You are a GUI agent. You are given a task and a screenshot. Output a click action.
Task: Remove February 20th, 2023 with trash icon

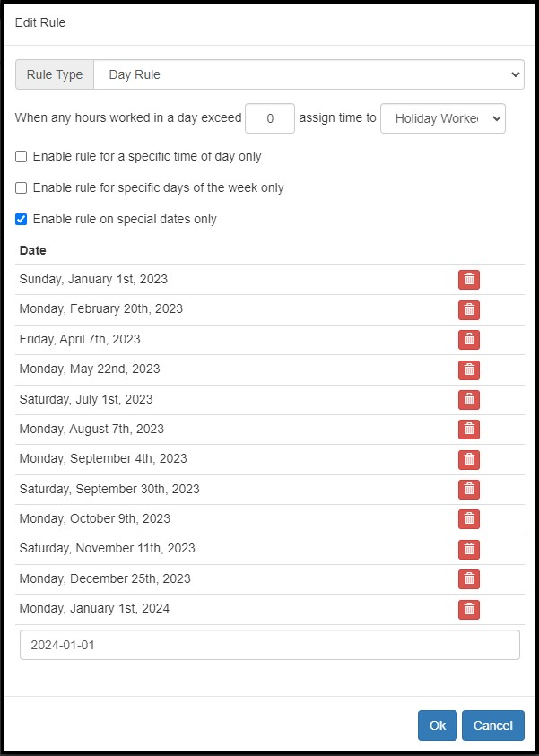pyautogui.click(x=469, y=309)
